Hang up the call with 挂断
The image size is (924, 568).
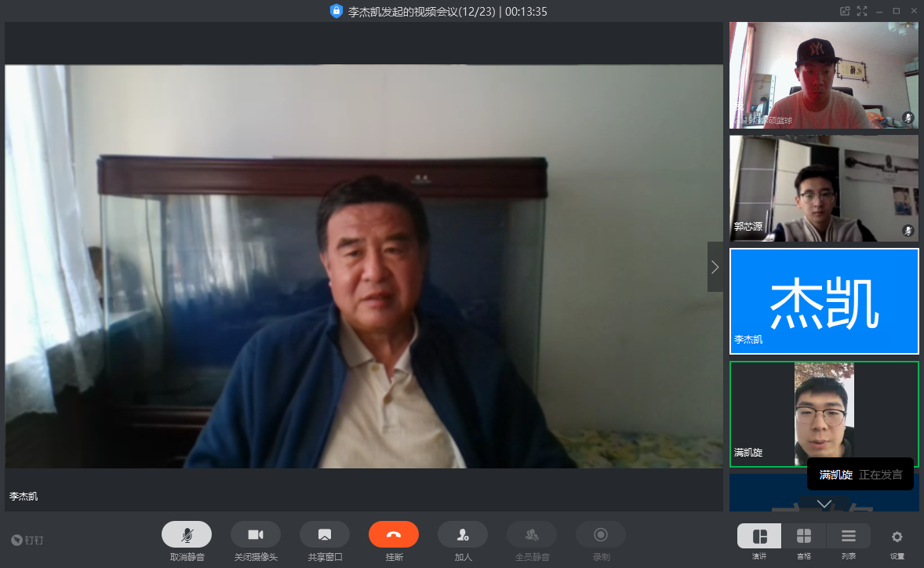pos(394,534)
